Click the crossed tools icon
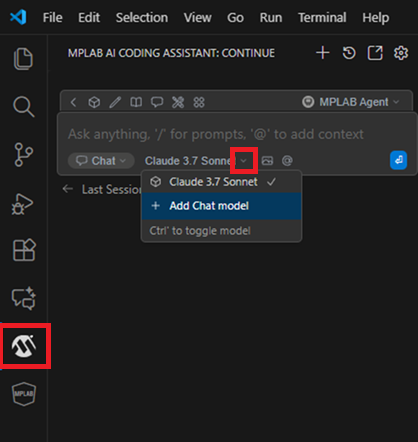The width and height of the screenshot is (418, 442). pyautogui.click(x=178, y=102)
